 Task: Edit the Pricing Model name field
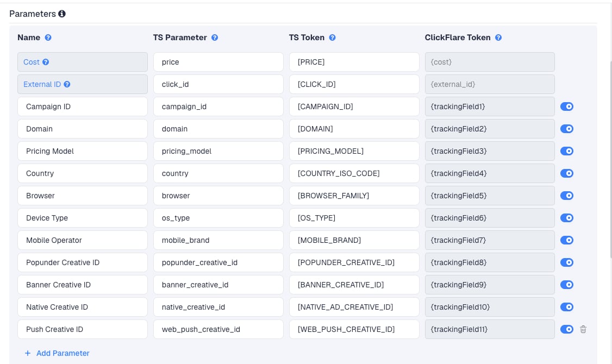(83, 151)
